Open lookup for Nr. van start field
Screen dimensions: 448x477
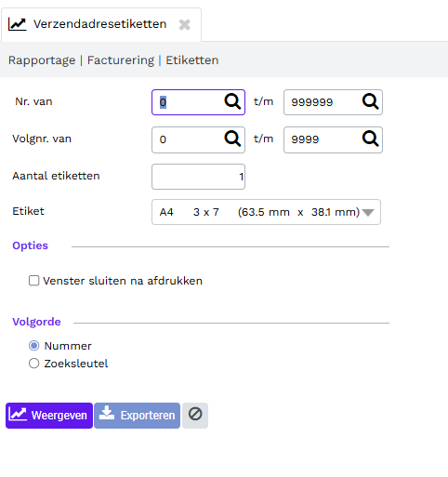232,101
